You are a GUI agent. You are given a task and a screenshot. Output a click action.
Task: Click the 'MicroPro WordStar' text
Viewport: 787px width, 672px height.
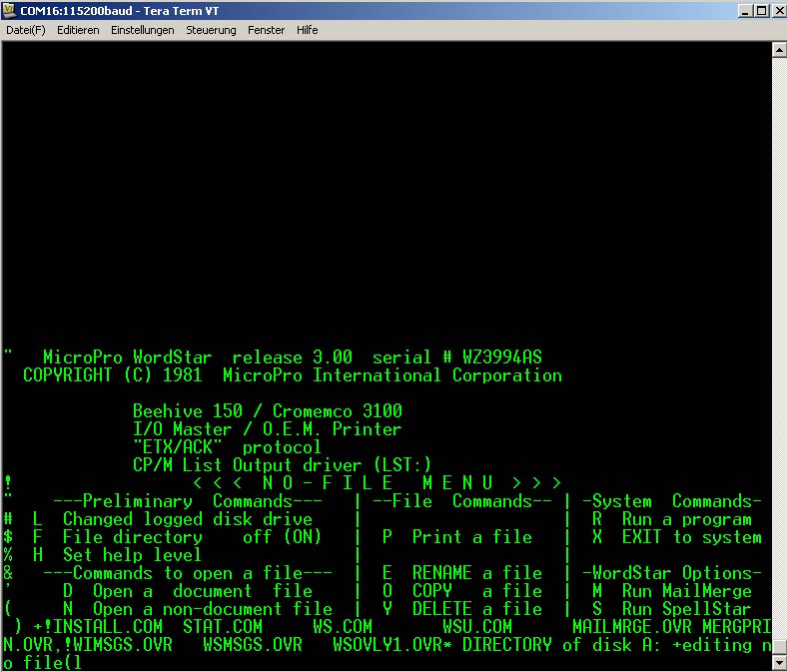click(x=128, y=357)
